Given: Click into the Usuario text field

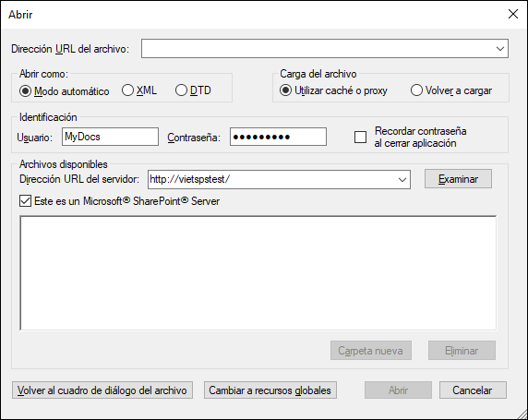Looking at the screenshot, I should pos(110,137).
